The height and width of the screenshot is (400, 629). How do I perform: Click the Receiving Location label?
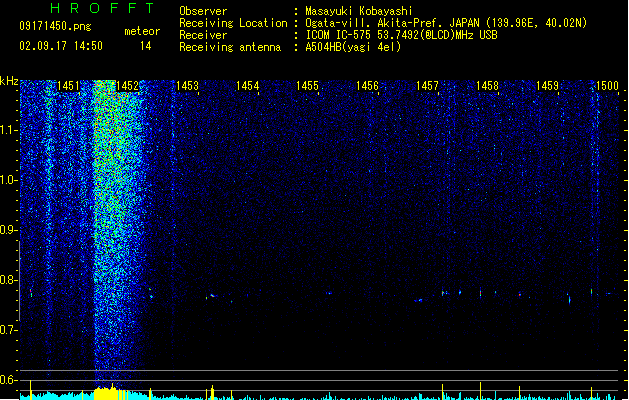coord(233,23)
